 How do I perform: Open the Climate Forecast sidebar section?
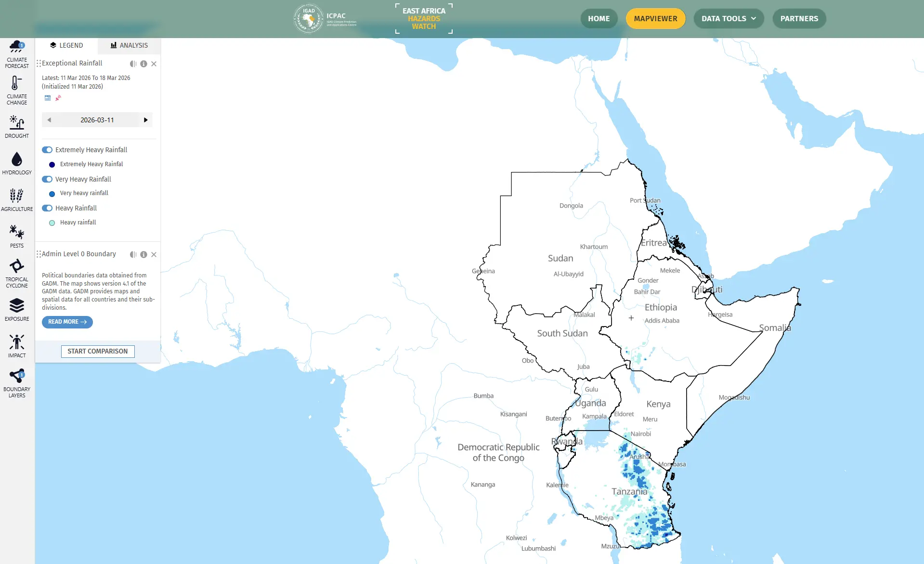click(x=17, y=53)
